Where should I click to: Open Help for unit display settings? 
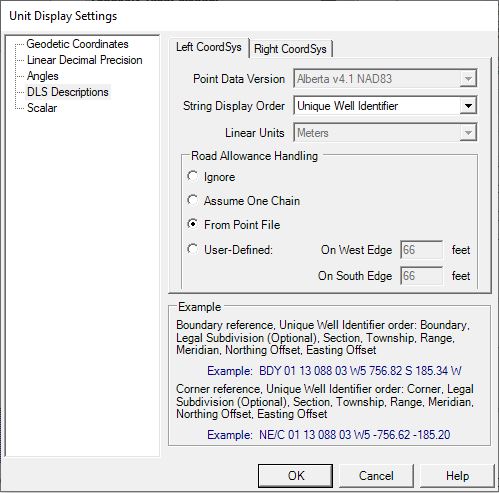click(x=457, y=476)
